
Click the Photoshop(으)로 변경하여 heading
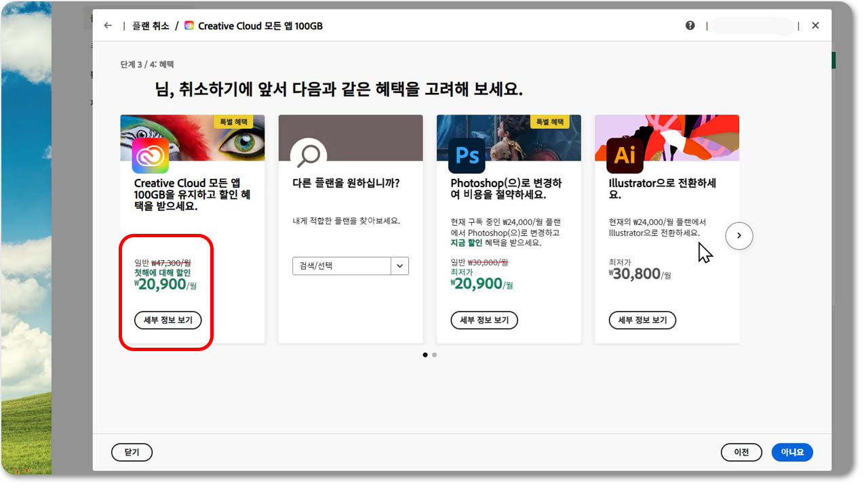(507, 189)
